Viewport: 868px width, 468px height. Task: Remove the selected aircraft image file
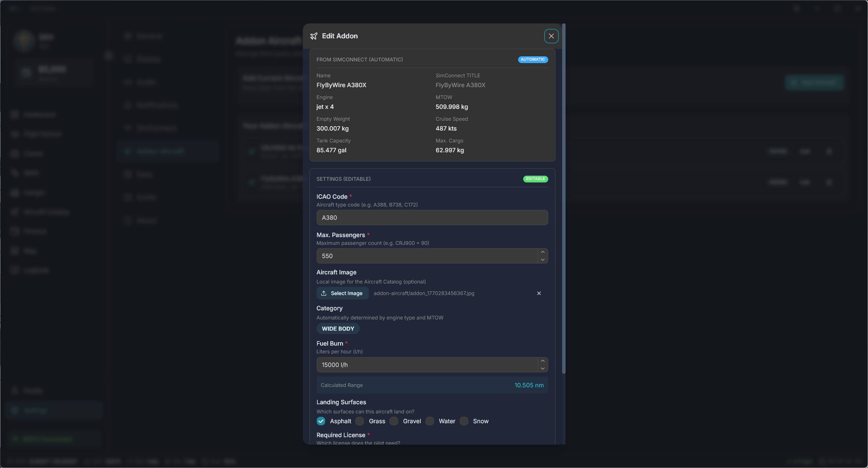coord(539,293)
